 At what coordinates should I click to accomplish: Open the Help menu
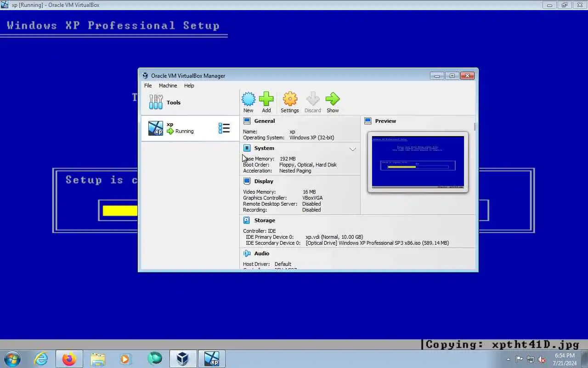[x=189, y=86]
